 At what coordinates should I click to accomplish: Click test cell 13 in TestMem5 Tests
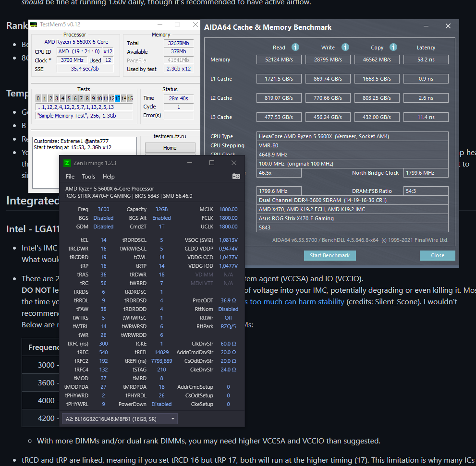(118, 98)
